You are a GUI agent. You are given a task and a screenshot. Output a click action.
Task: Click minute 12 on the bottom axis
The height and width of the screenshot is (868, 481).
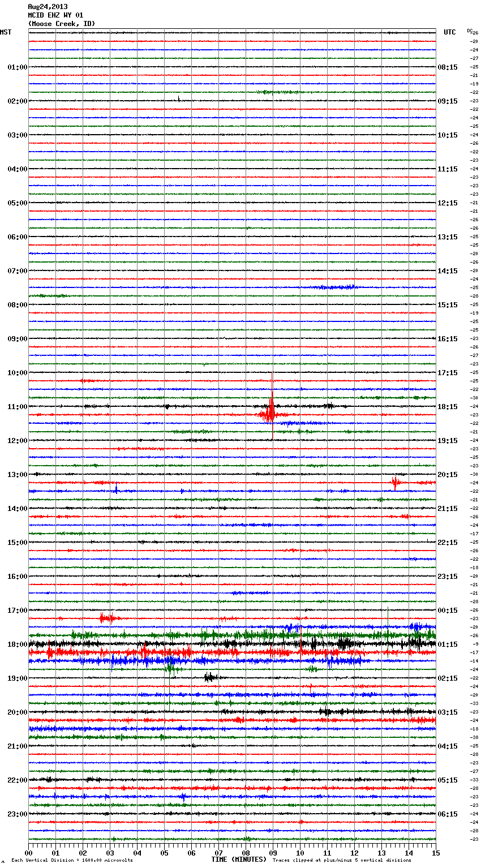point(354,853)
